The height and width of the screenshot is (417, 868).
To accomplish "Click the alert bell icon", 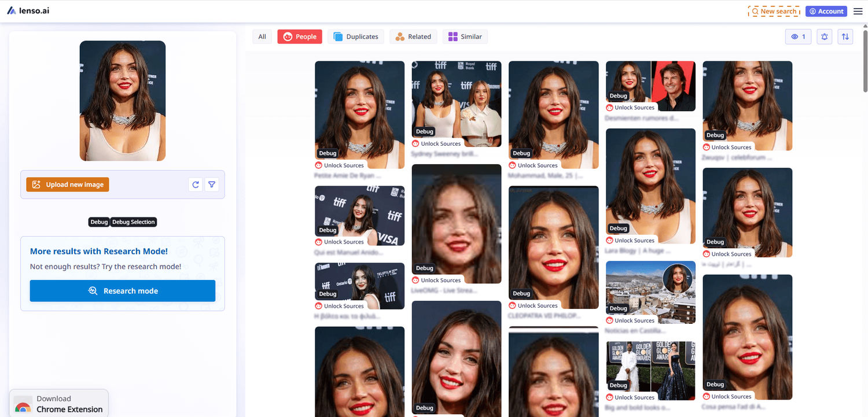I will pyautogui.click(x=825, y=36).
